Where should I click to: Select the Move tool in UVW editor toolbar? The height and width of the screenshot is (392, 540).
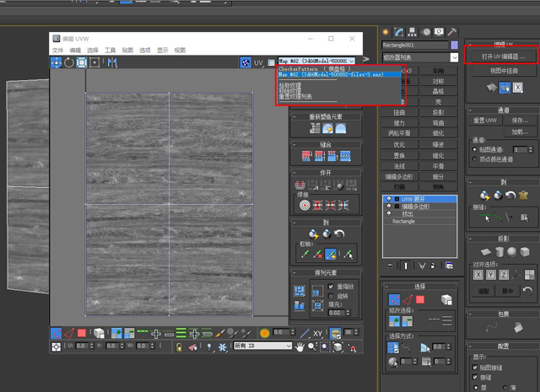coord(57,62)
